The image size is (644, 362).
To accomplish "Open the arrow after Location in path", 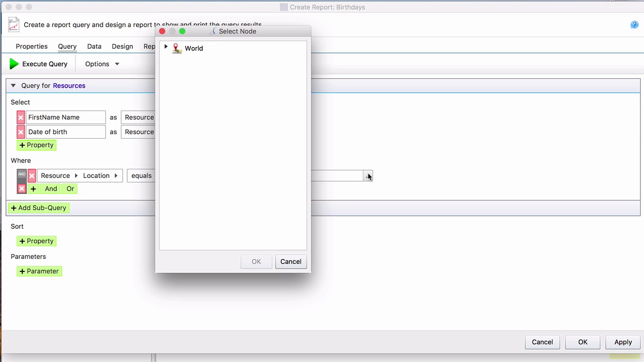I will coord(116,175).
